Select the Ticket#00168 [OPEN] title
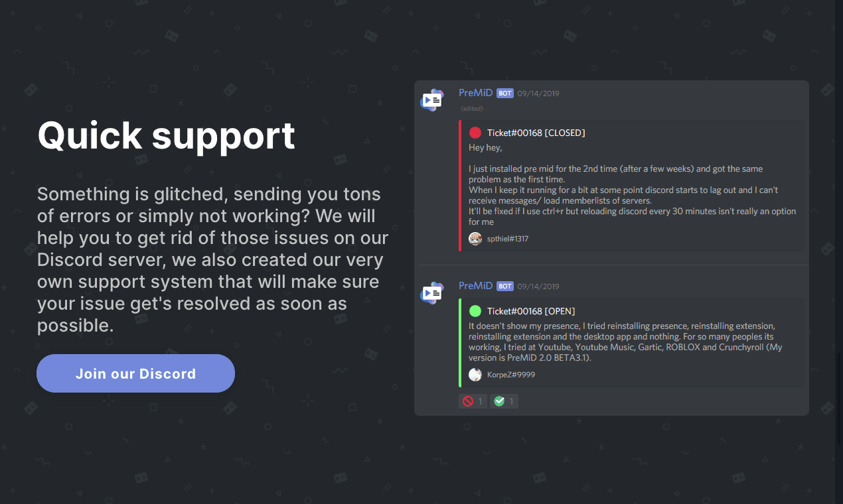 531,311
